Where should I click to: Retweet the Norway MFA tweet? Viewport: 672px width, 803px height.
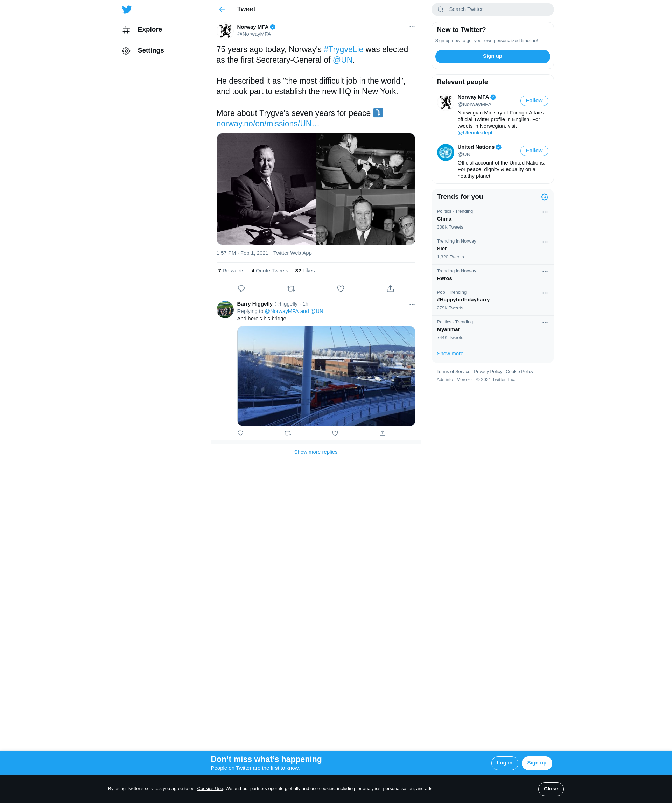(x=291, y=289)
